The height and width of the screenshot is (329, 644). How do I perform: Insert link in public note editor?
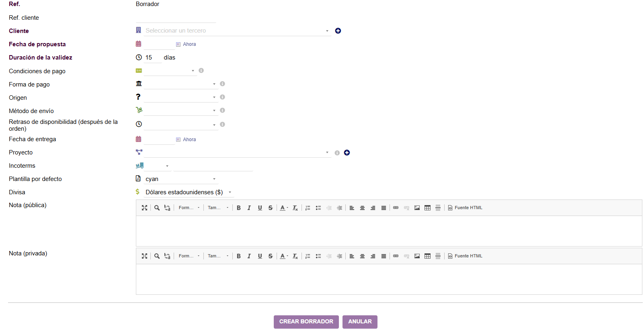coord(396,208)
